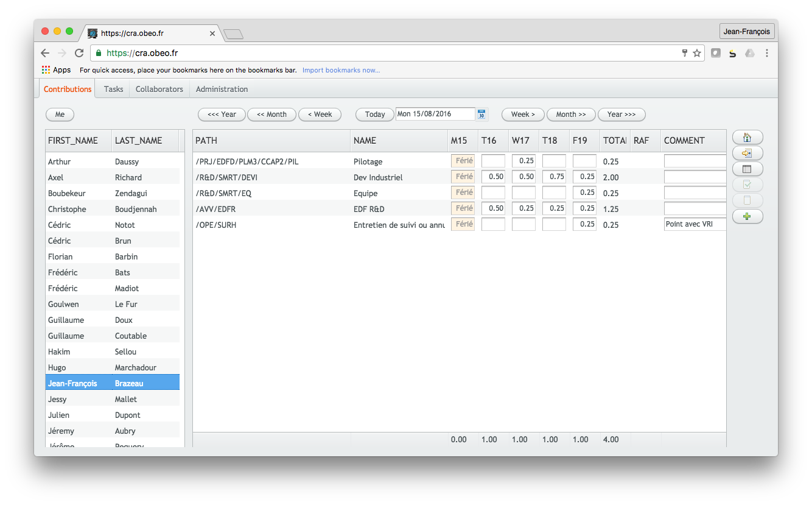Advance one week with Week >
The height and width of the screenshot is (505, 812).
tap(523, 115)
